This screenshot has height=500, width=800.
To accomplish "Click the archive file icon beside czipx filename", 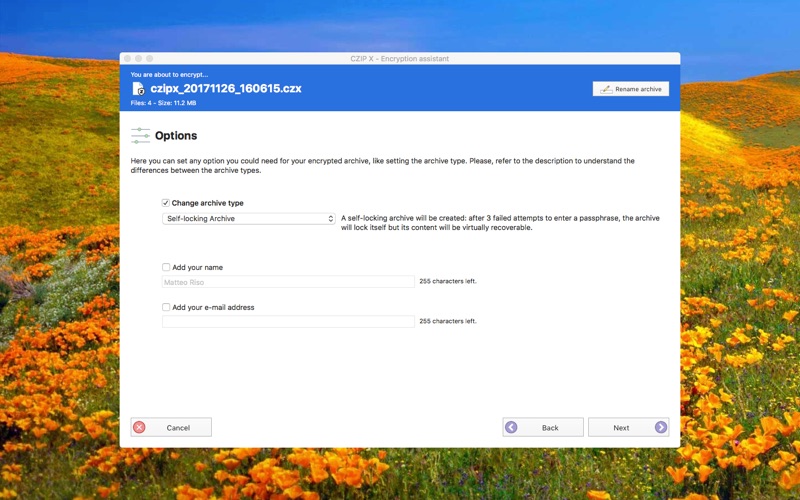I will coord(138,89).
